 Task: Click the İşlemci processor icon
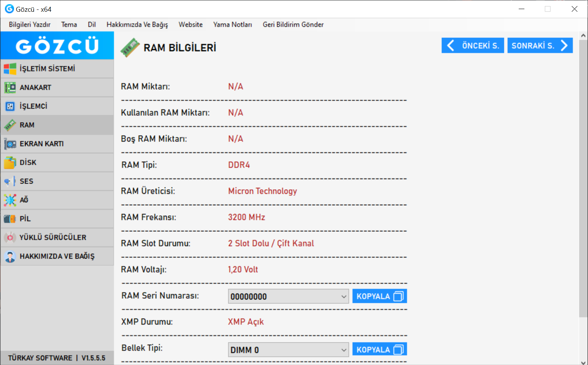[x=10, y=106]
